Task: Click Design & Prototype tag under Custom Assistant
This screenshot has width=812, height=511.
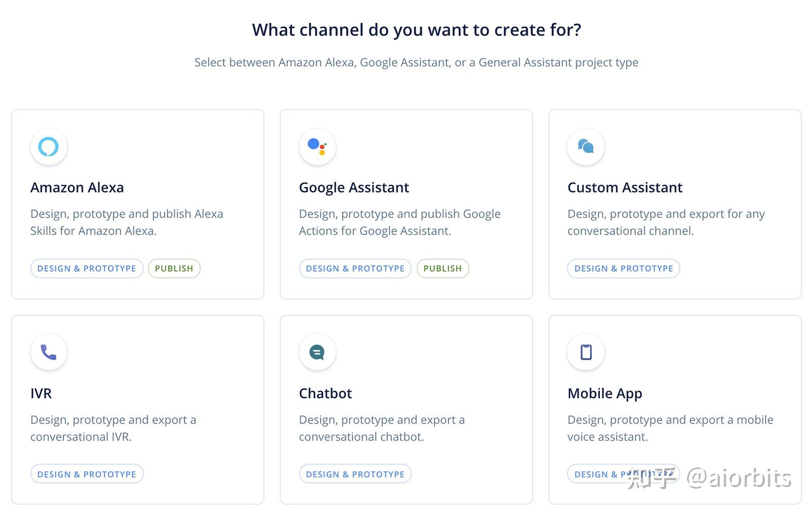Action: point(624,268)
